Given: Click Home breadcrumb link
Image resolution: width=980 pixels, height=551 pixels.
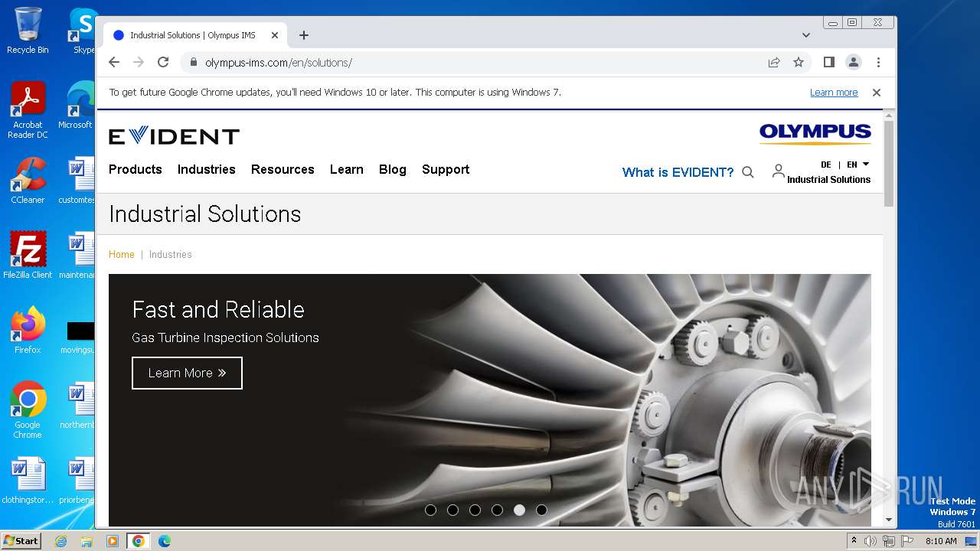Looking at the screenshot, I should click(x=122, y=254).
